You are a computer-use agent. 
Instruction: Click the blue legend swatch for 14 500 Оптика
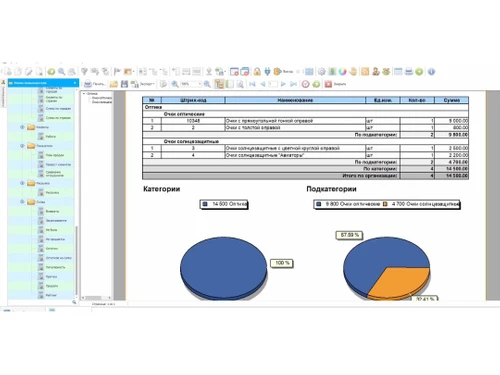coord(205,204)
